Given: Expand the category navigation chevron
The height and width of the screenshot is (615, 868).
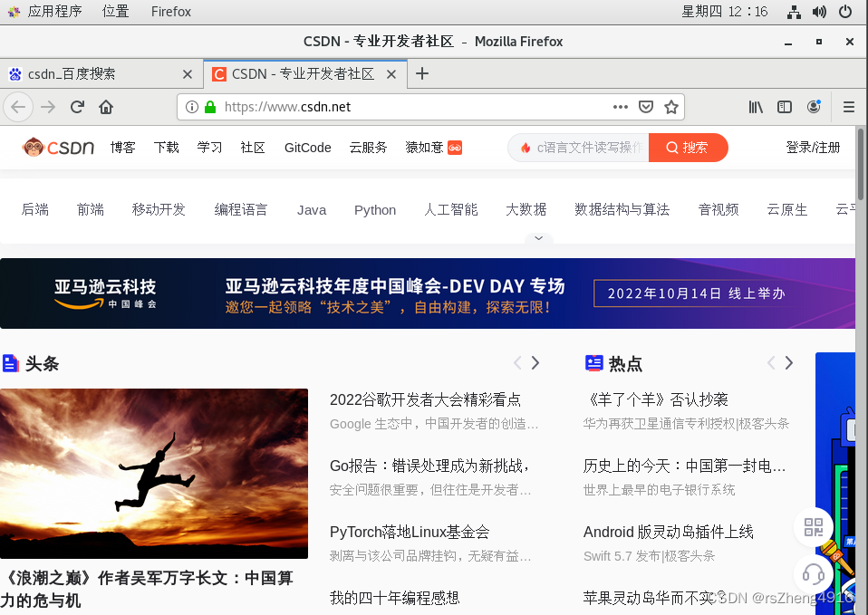Looking at the screenshot, I should click(x=538, y=238).
